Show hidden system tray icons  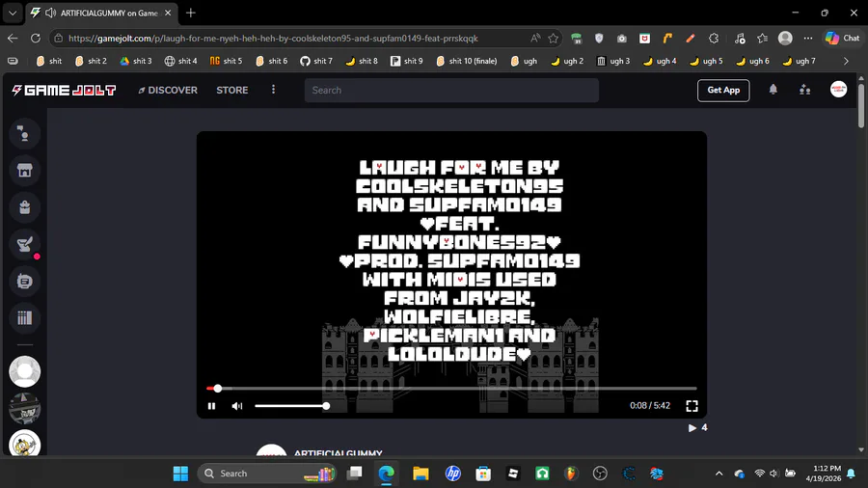[x=719, y=474]
